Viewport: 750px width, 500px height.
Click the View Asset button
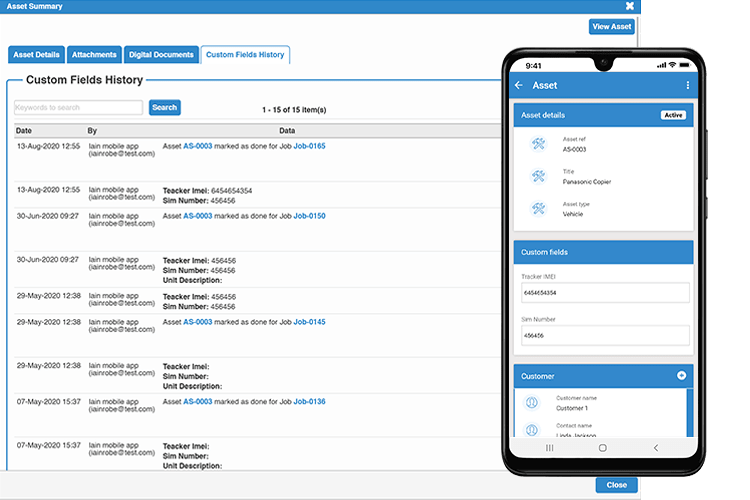611,27
